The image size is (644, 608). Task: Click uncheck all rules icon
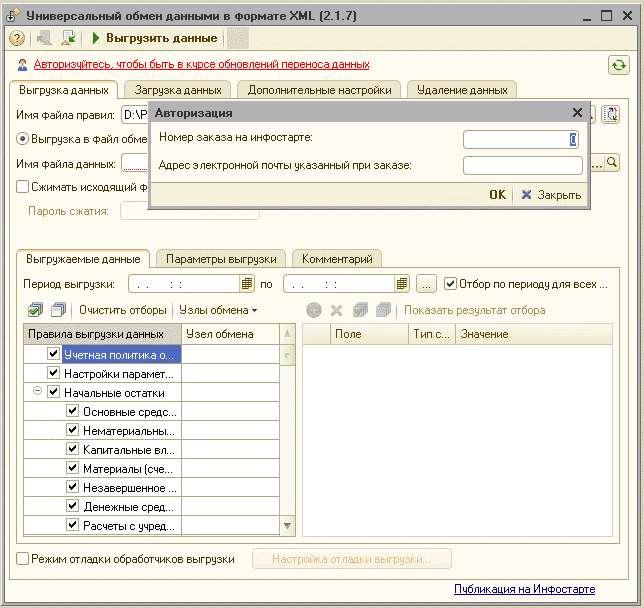coord(58,310)
